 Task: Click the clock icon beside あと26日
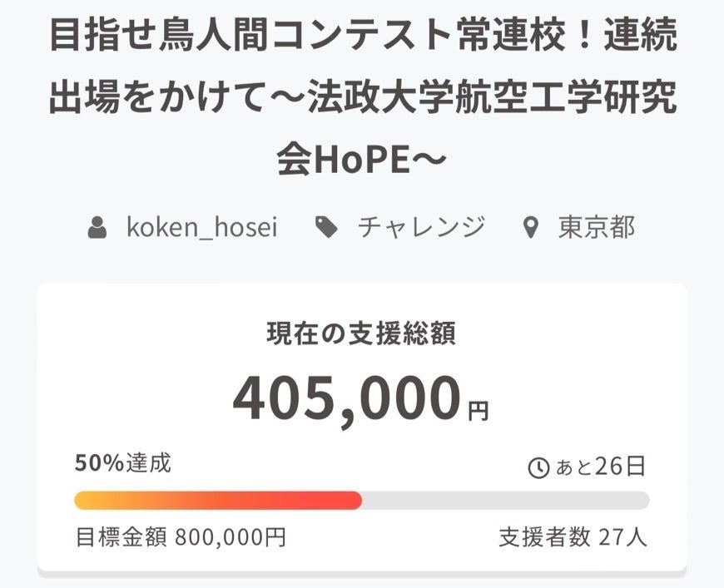tap(539, 467)
